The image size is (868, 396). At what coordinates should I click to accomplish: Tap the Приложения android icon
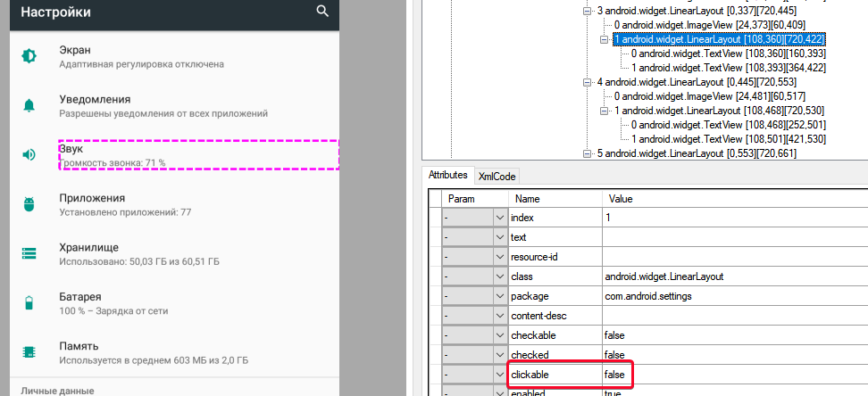coord(29,204)
